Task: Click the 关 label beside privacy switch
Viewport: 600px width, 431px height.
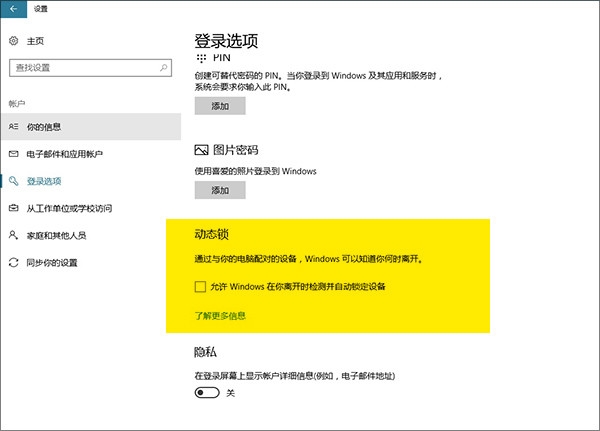Action: pyautogui.click(x=231, y=393)
